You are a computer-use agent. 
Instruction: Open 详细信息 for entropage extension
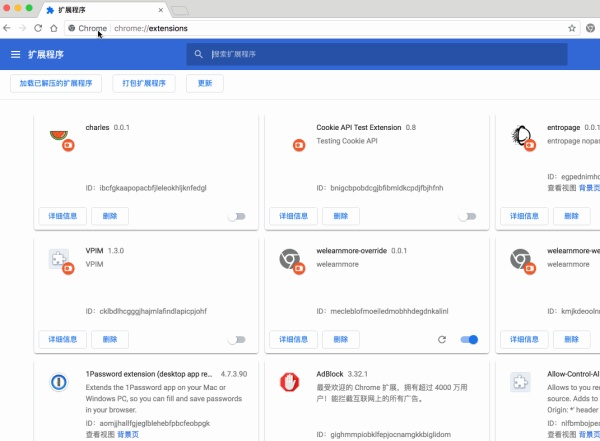click(524, 216)
